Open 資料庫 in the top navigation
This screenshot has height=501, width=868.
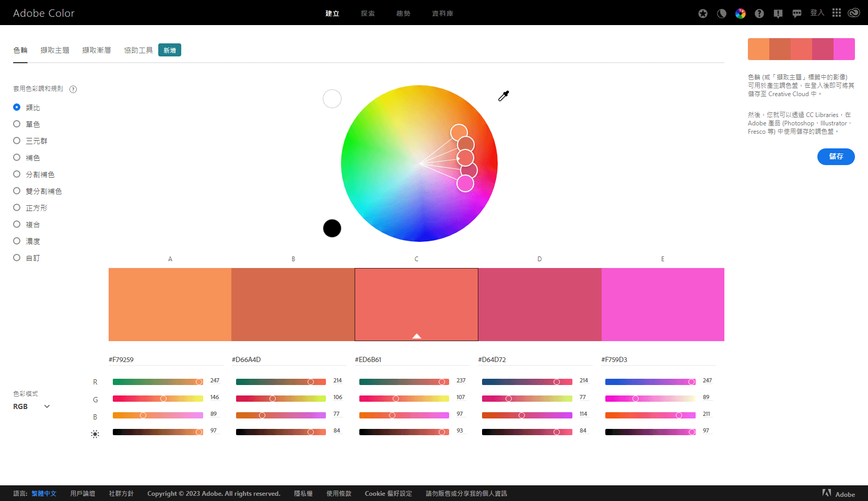coord(442,14)
